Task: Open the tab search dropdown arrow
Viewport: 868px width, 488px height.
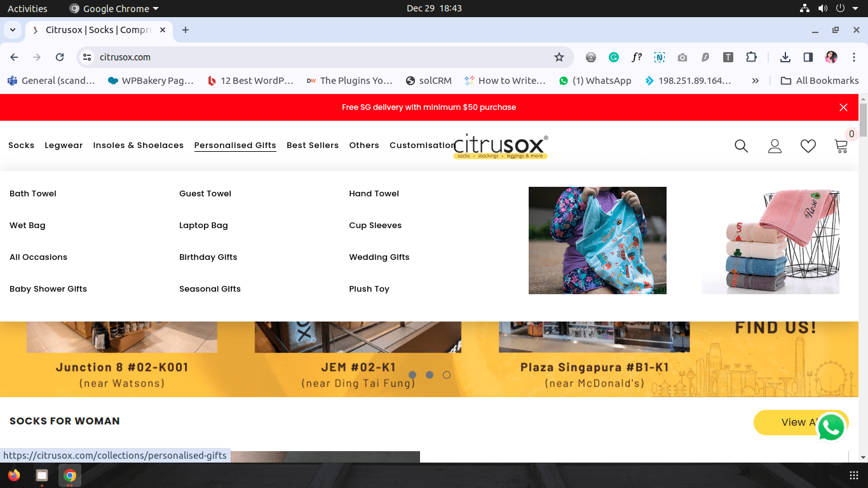Action: tap(12, 30)
